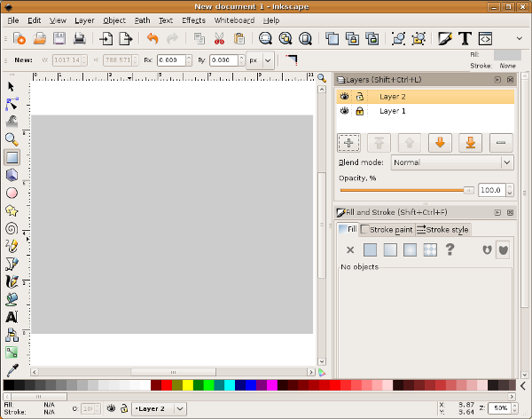Image resolution: width=532 pixels, height=419 pixels.
Task: Click the add new layer button
Action: tap(348, 142)
